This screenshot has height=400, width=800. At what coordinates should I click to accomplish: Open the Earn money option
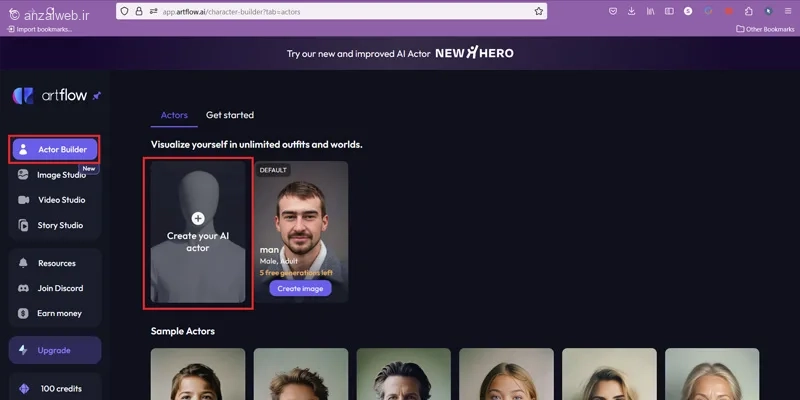click(x=55, y=313)
